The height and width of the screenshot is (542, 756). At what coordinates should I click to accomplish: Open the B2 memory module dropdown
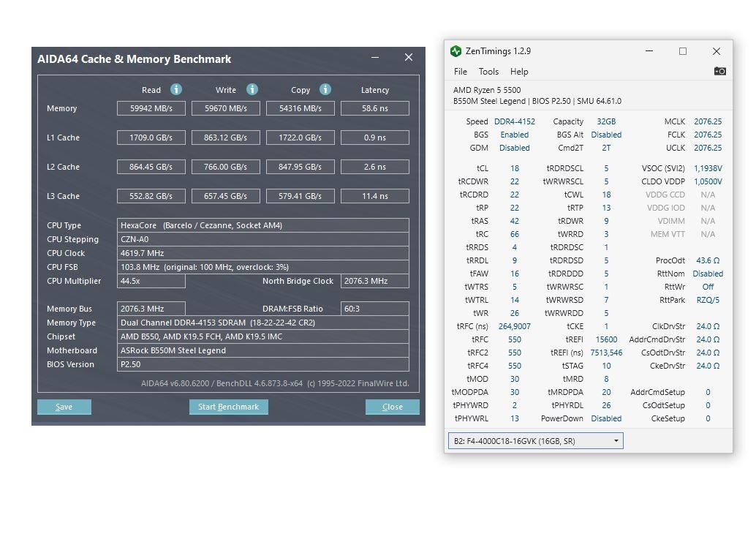point(536,441)
